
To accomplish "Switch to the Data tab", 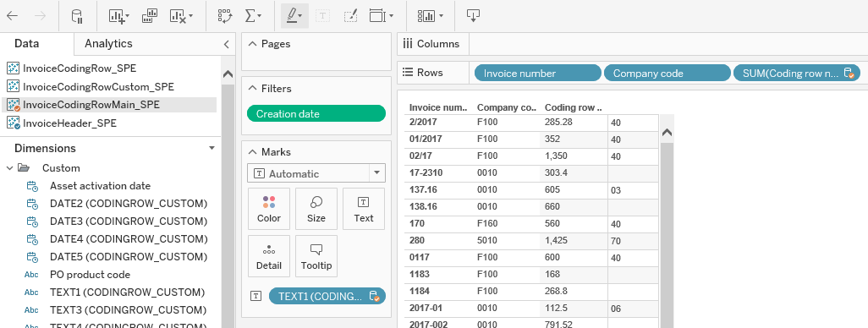I will click(26, 44).
